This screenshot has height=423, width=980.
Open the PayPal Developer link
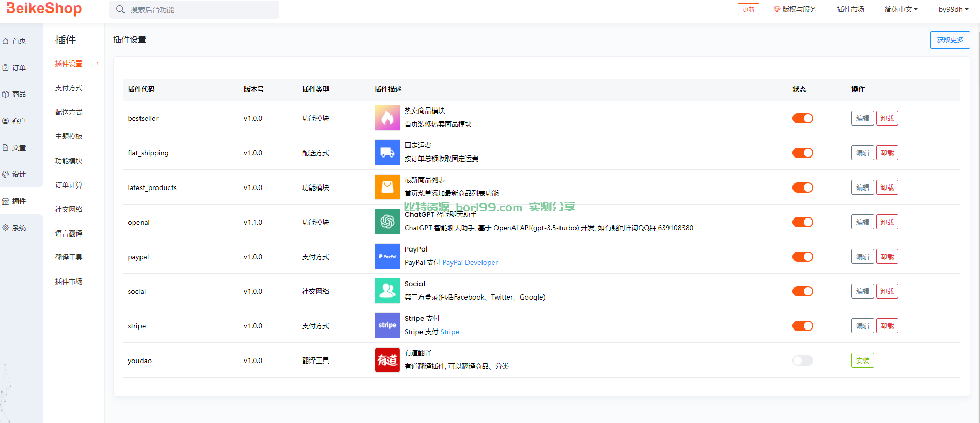470,263
